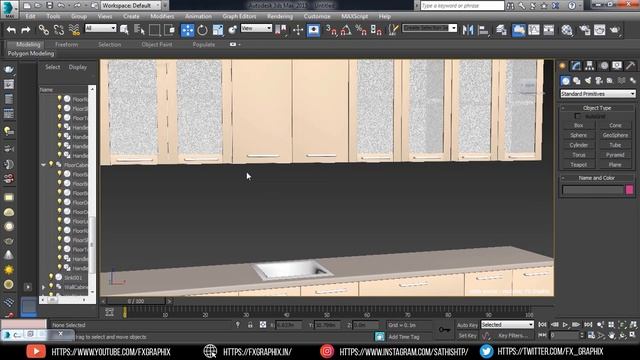Click the Unlink Selection tool
Screen dimensions: 640x360
pyautogui.click(x=58, y=30)
